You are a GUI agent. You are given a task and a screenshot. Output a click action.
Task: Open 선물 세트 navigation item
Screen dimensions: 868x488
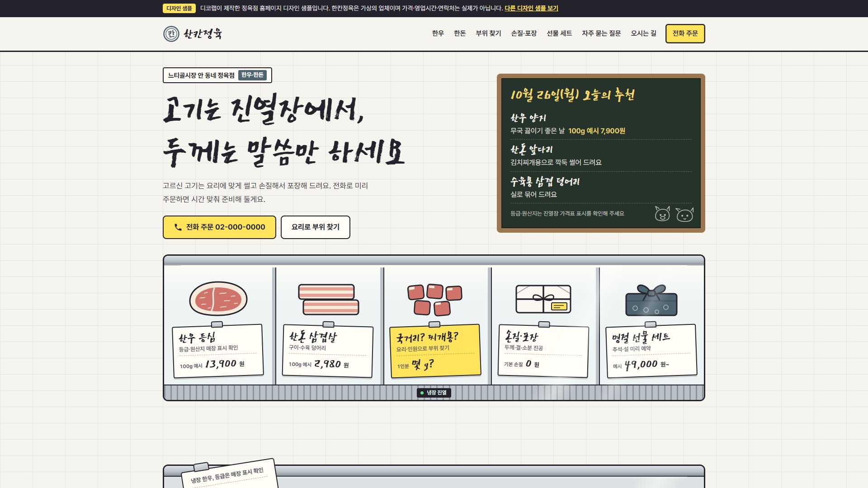[559, 33]
